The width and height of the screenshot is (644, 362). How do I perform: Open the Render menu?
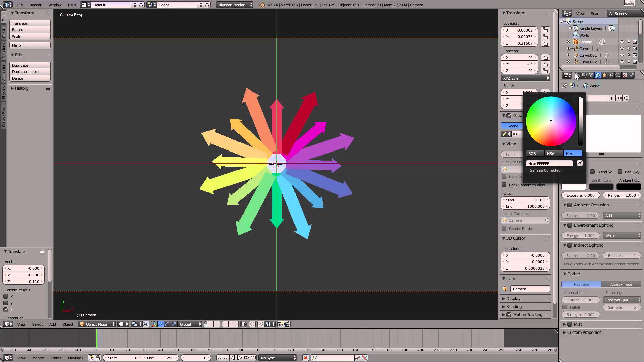(35, 5)
